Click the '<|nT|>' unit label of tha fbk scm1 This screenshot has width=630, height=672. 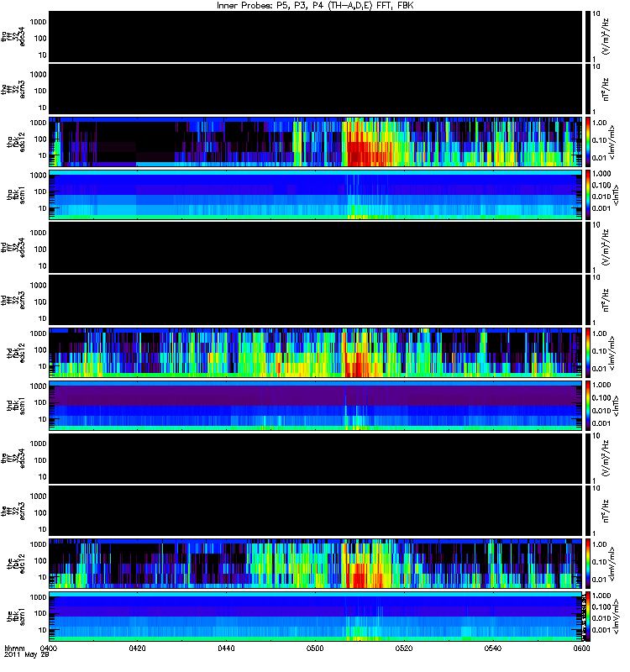pos(616,195)
